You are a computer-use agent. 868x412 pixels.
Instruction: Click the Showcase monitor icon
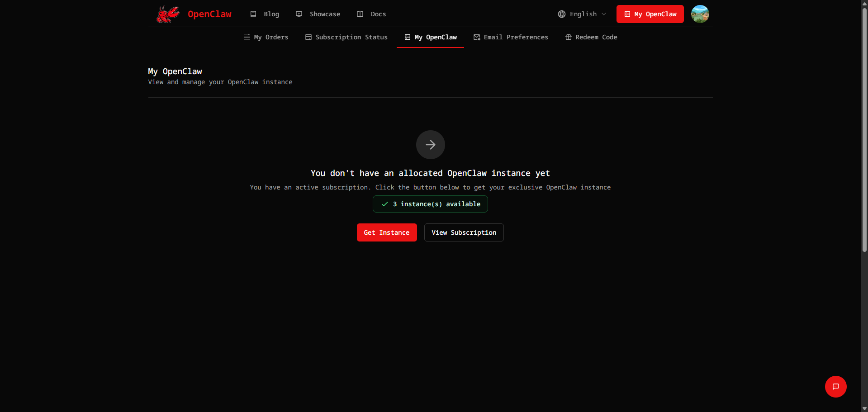point(299,14)
